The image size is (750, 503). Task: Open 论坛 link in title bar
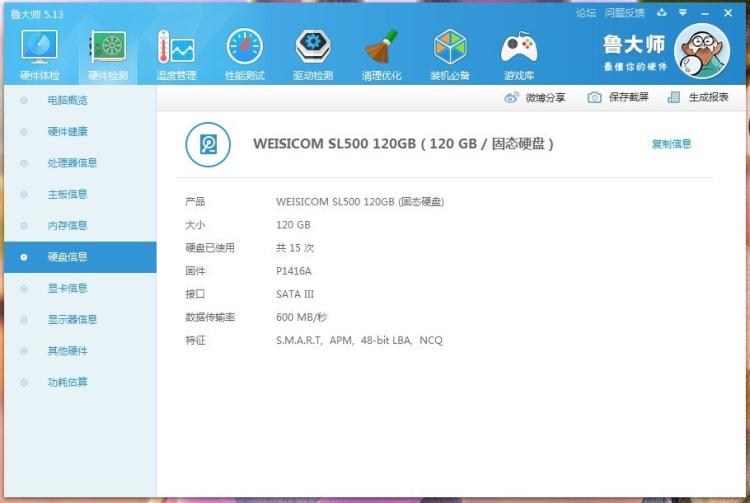[x=586, y=13]
